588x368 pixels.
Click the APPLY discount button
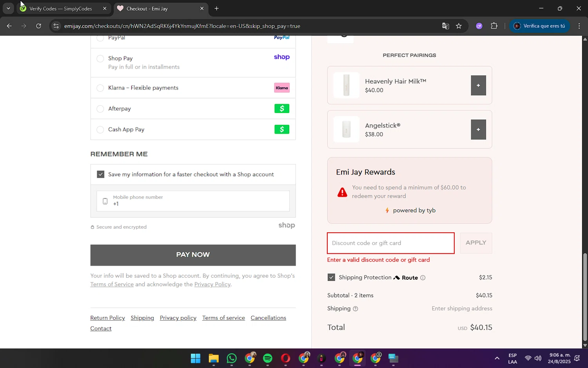[x=476, y=243]
